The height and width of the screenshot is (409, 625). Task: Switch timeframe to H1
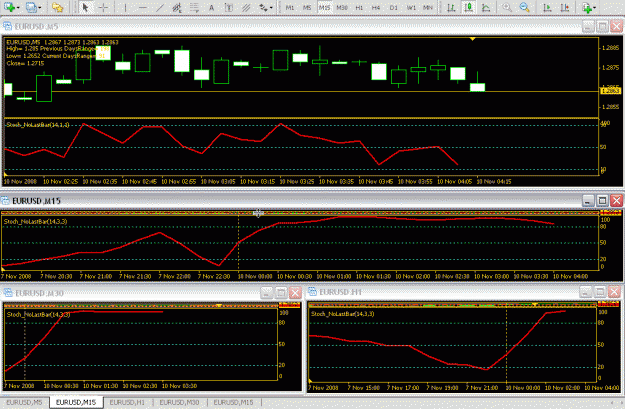tap(359, 7)
